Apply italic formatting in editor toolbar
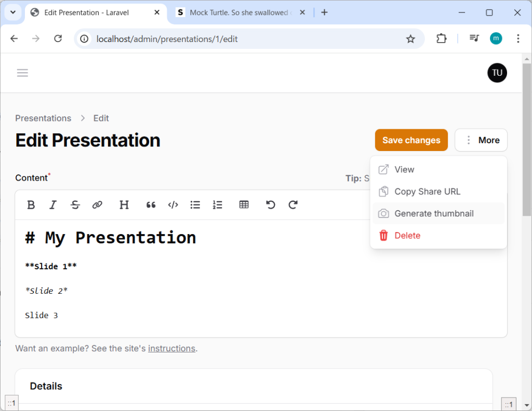 tap(52, 205)
